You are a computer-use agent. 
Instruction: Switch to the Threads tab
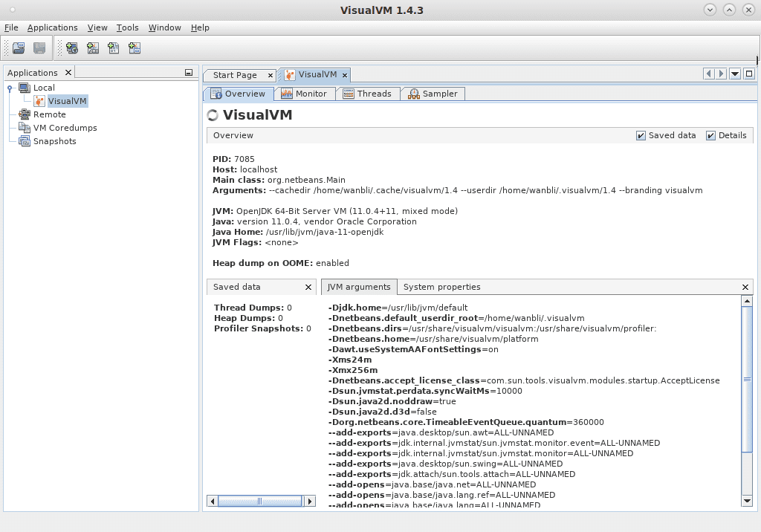(368, 94)
